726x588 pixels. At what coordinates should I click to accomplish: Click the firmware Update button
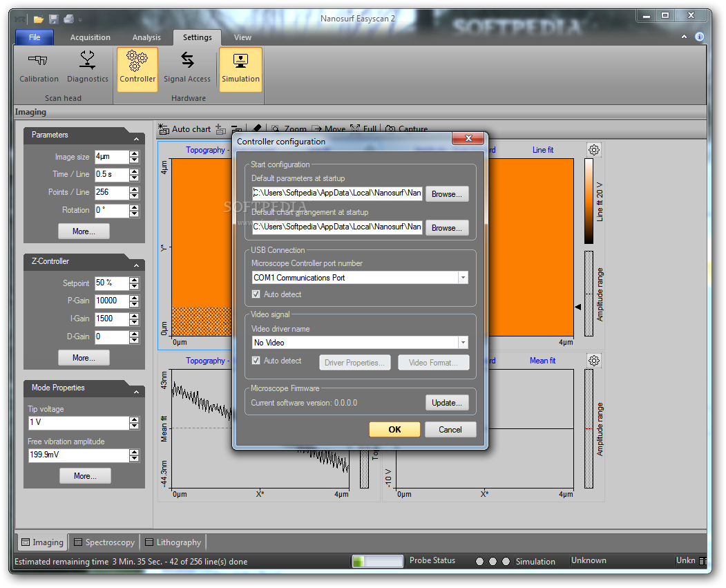[x=447, y=403]
